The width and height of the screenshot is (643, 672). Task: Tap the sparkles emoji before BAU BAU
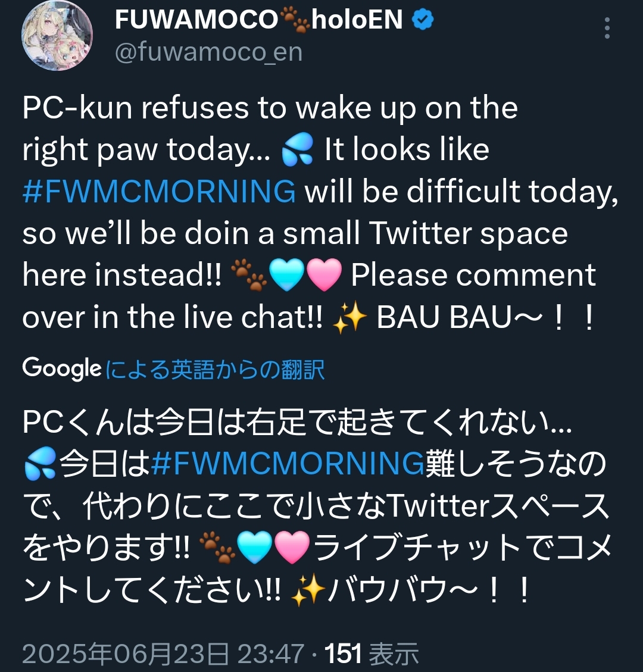tap(350, 318)
